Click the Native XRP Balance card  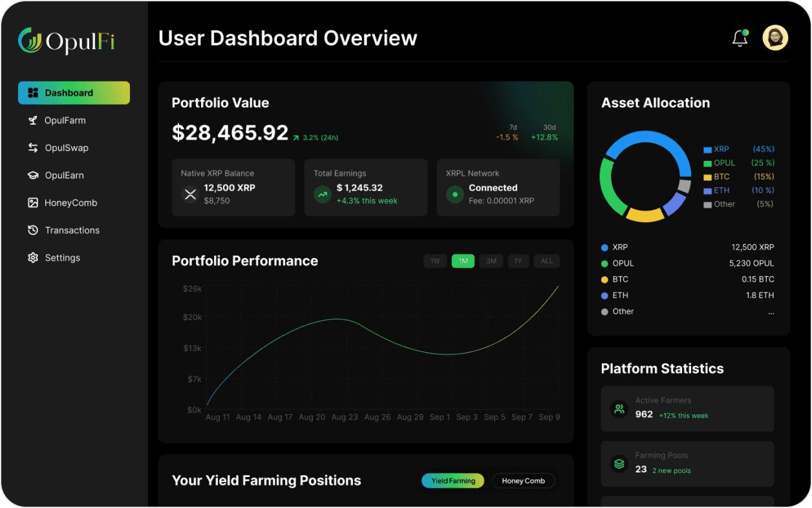(x=233, y=187)
